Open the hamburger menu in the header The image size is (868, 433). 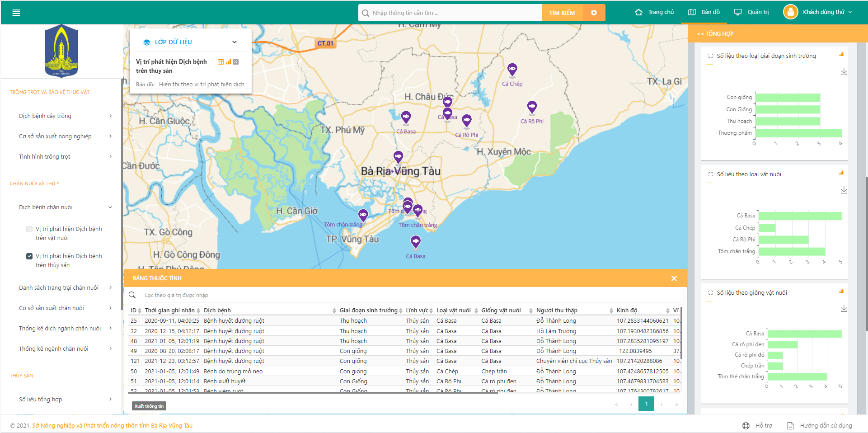[16, 13]
